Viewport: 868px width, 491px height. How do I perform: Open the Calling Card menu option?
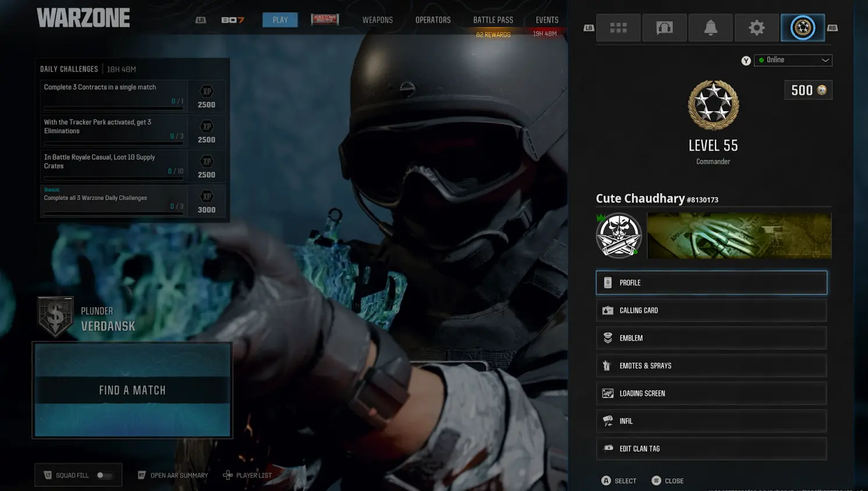711,311
